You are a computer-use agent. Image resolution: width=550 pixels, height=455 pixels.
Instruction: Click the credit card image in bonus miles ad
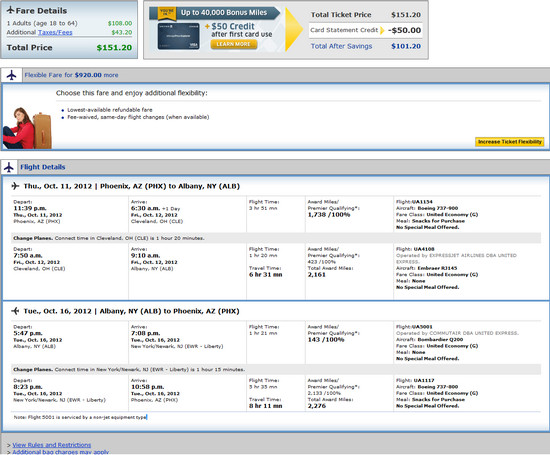(x=179, y=36)
